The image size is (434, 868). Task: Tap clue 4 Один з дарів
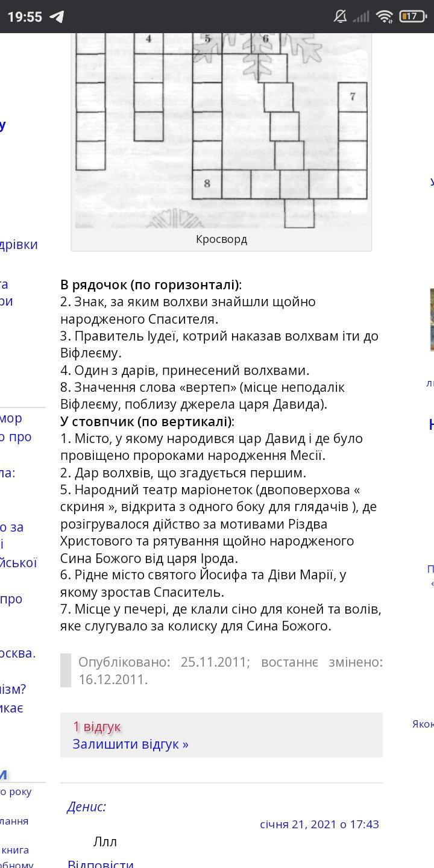[x=184, y=370]
